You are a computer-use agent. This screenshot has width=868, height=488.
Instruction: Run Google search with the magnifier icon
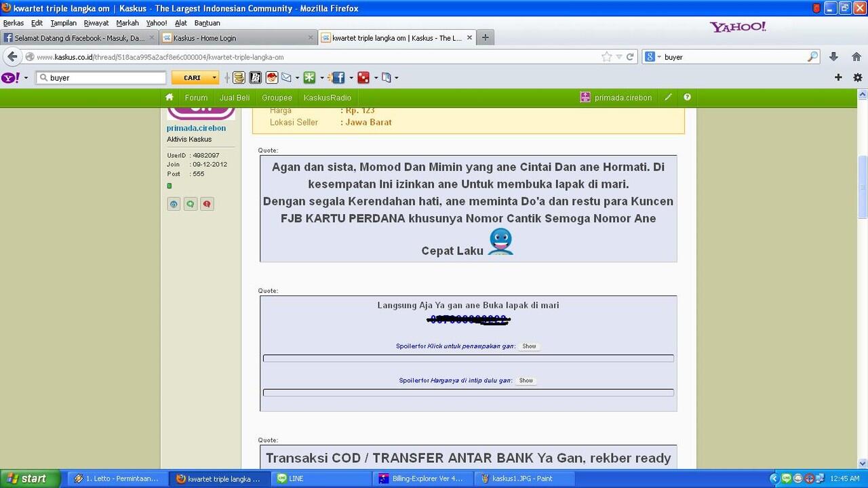pos(812,57)
